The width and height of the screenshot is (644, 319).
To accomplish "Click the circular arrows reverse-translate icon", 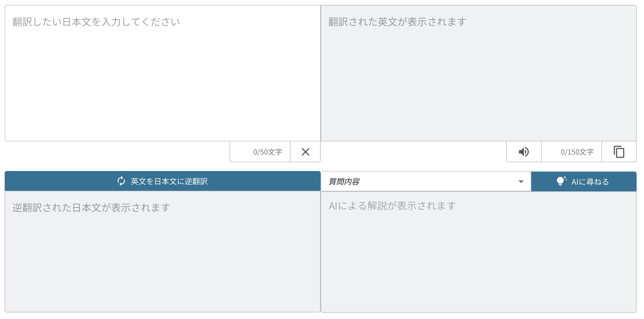I will pyautogui.click(x=121, y=181).
